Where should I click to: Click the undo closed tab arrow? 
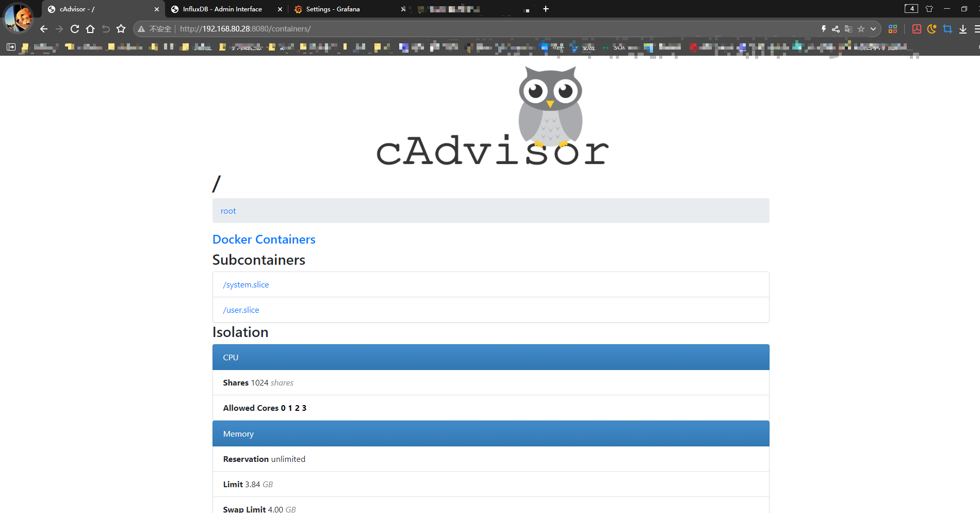pyautogui.click(x=106, y=29)
